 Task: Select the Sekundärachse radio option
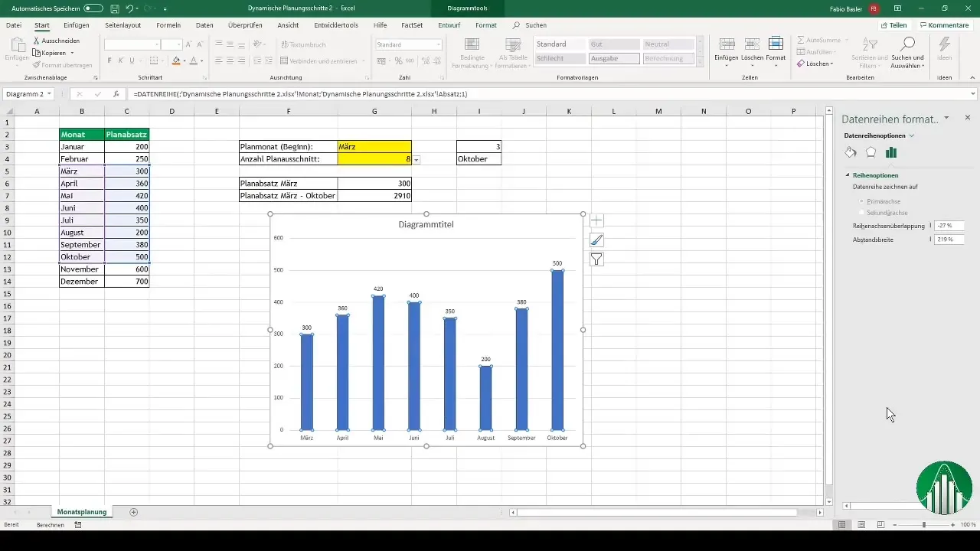[x=862, y=212]
